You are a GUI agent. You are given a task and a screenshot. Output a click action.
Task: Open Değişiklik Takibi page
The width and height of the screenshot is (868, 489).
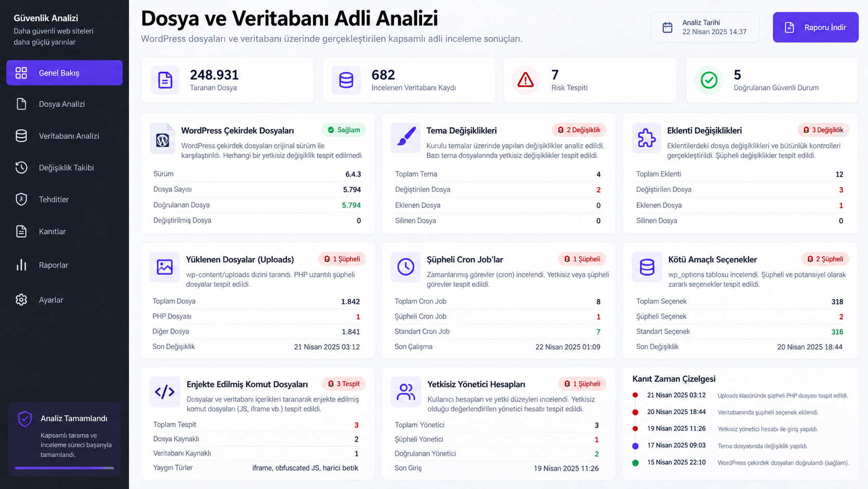pyautogui.click(x=64, y=167)
